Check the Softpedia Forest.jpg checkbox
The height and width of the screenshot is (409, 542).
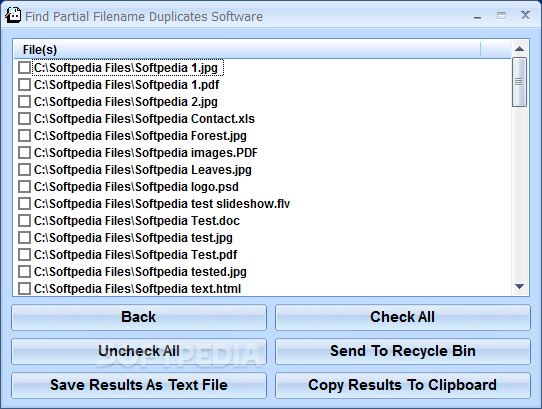click(25, 136)
